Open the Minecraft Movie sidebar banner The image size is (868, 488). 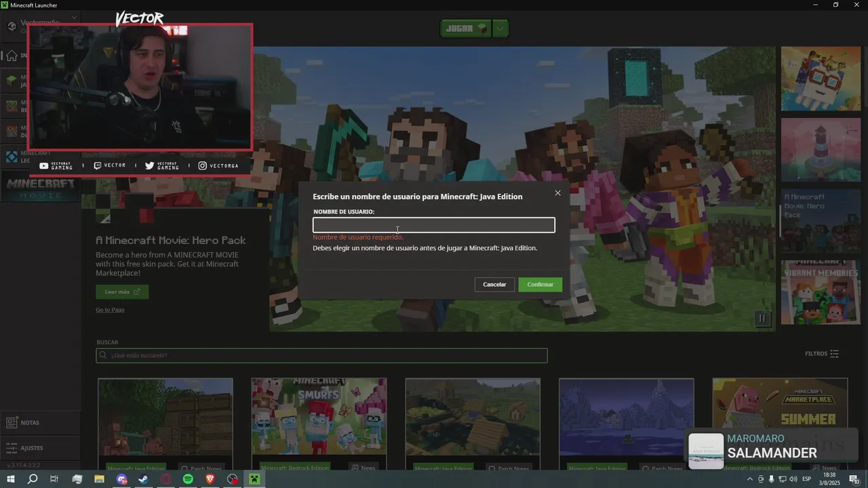39,188
